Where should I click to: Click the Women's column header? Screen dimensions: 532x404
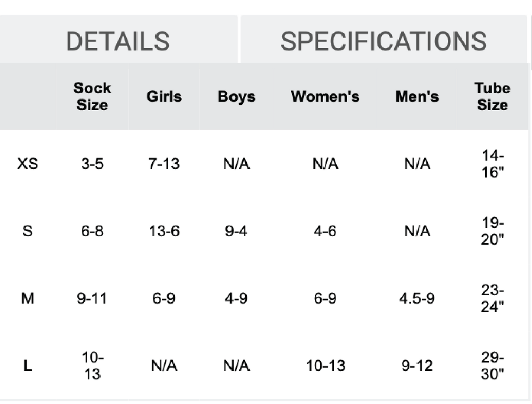[325, 97]
